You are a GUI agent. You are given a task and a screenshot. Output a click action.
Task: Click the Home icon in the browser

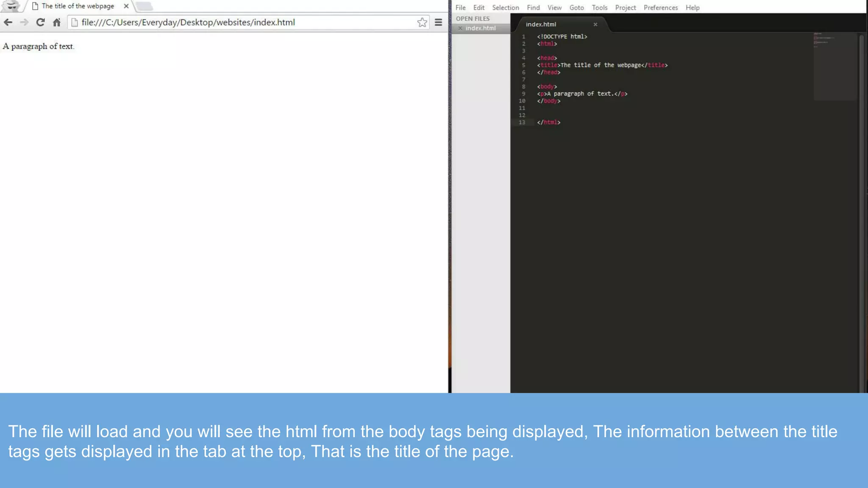[x=57, y=22]
